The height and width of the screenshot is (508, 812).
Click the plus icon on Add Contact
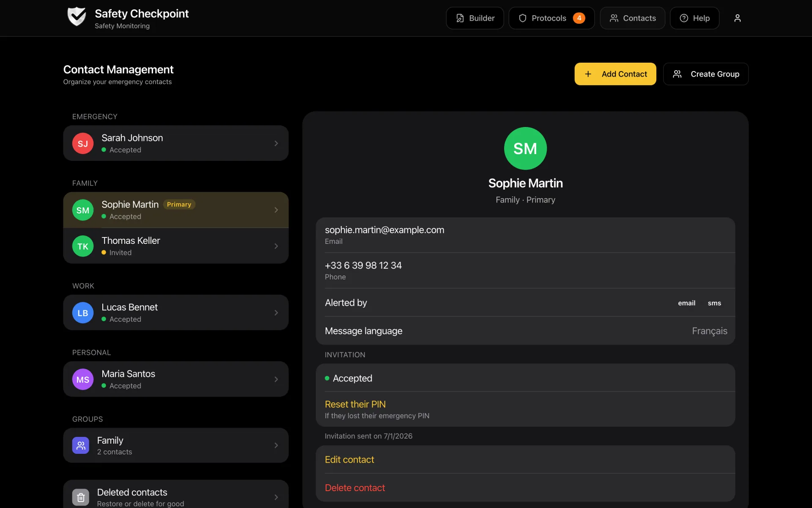[x=588, y=74]
